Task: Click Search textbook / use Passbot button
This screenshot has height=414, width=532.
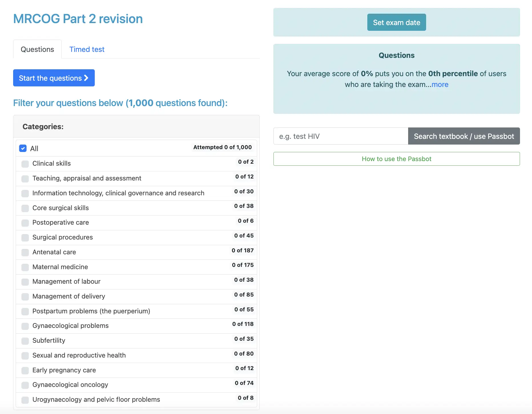Action: pos(464,136)
